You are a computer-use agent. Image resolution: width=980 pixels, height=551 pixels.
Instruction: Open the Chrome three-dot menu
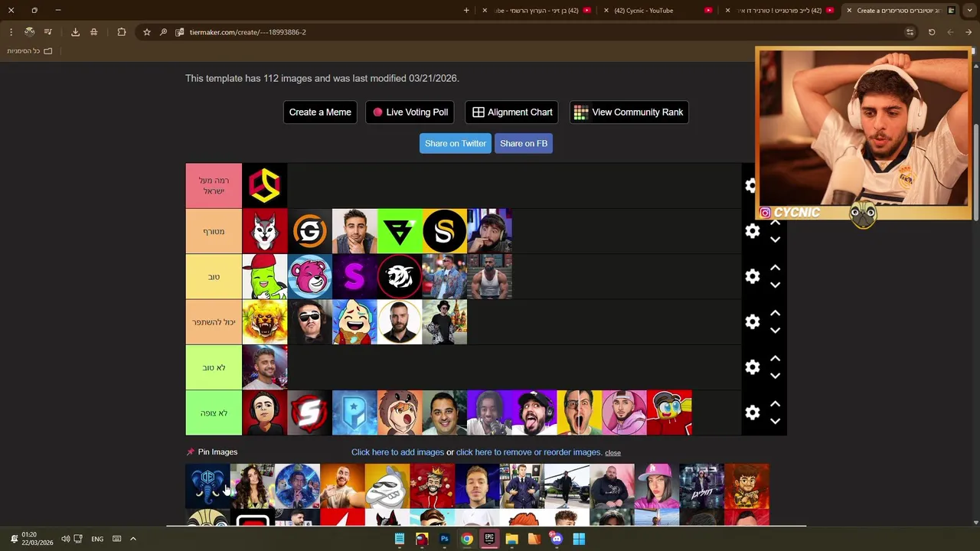click(11, 32)
